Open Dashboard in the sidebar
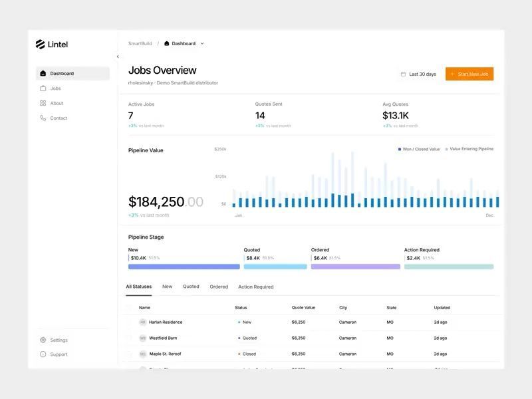The image size is (532, 399). [72, 73]
